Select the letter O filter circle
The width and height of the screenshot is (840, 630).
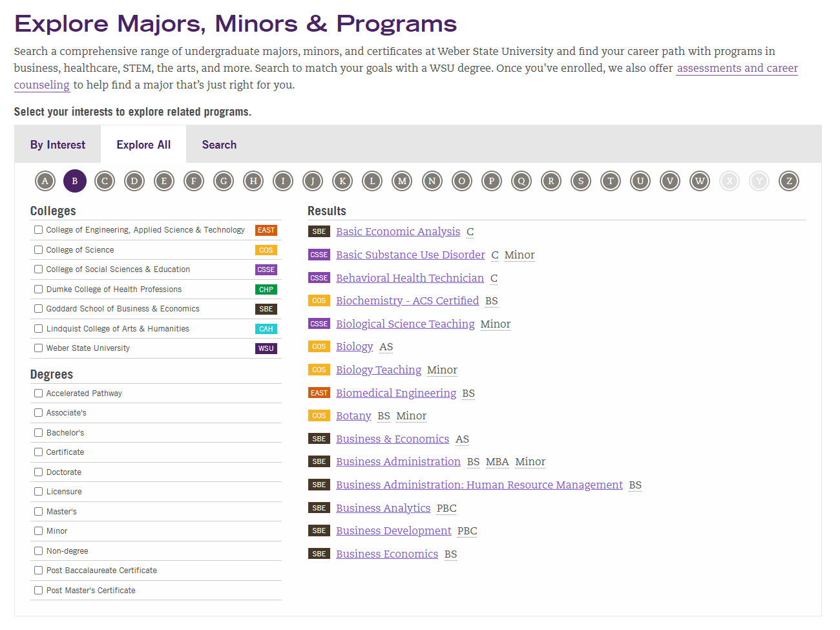[x=462, y=181]
